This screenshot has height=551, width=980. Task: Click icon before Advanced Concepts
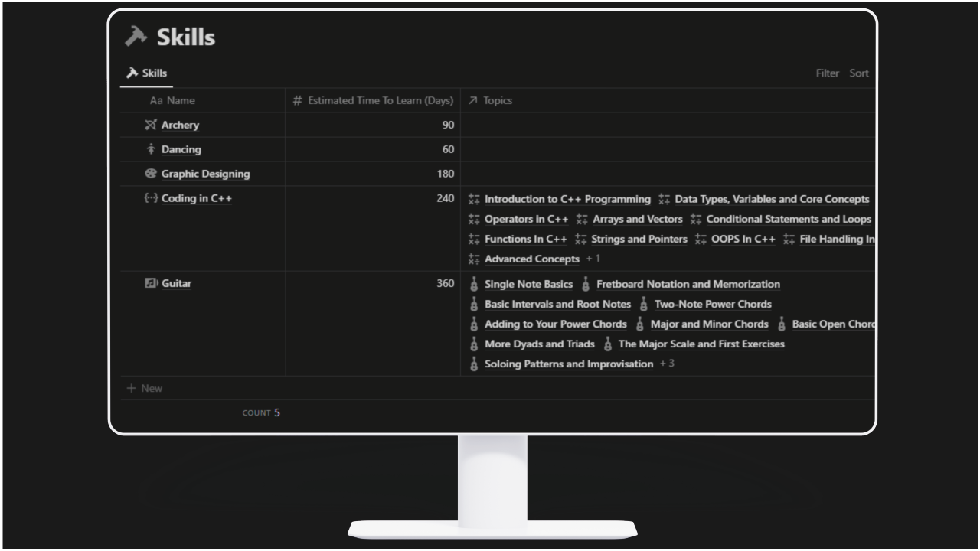click(474, 259)
